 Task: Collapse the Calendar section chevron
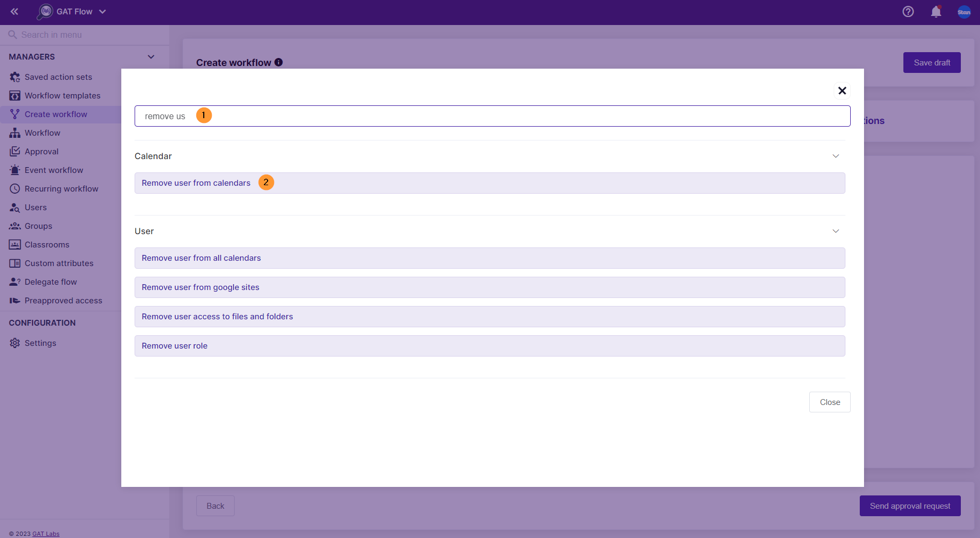(x=836, y=156)
